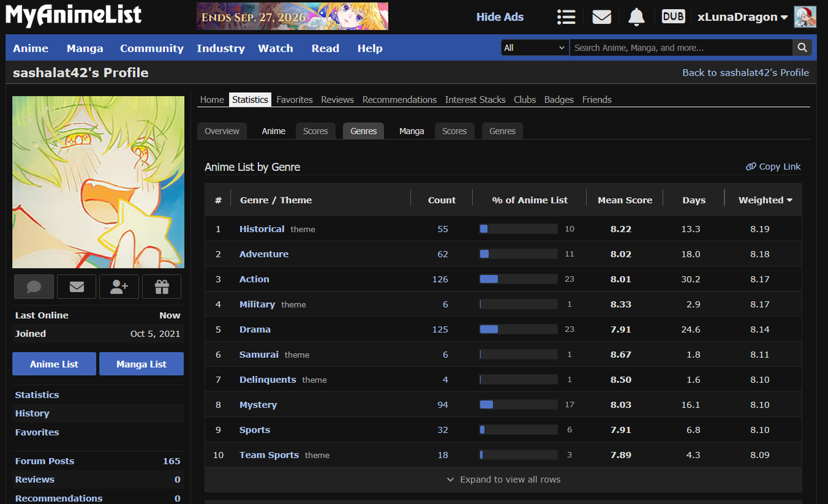Click the gift icon under avatar

162,287
